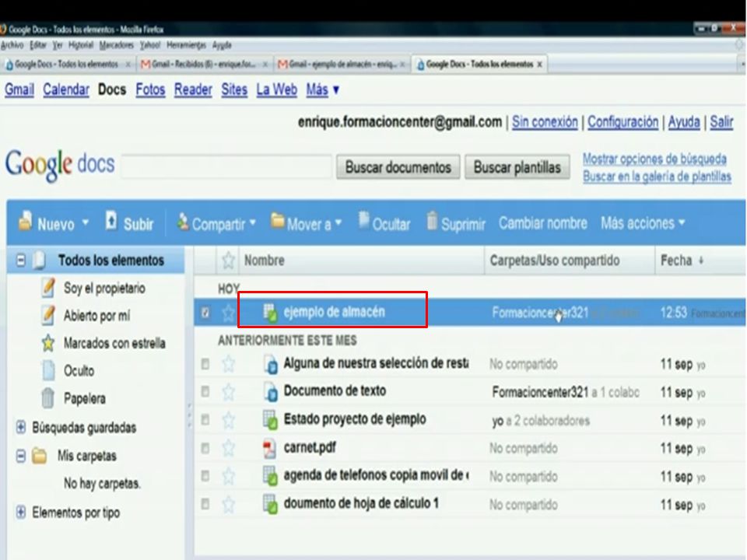This screenshot has height=560, width=747.
Task: Open the Historial menu
Action: [x=80, y=45]
